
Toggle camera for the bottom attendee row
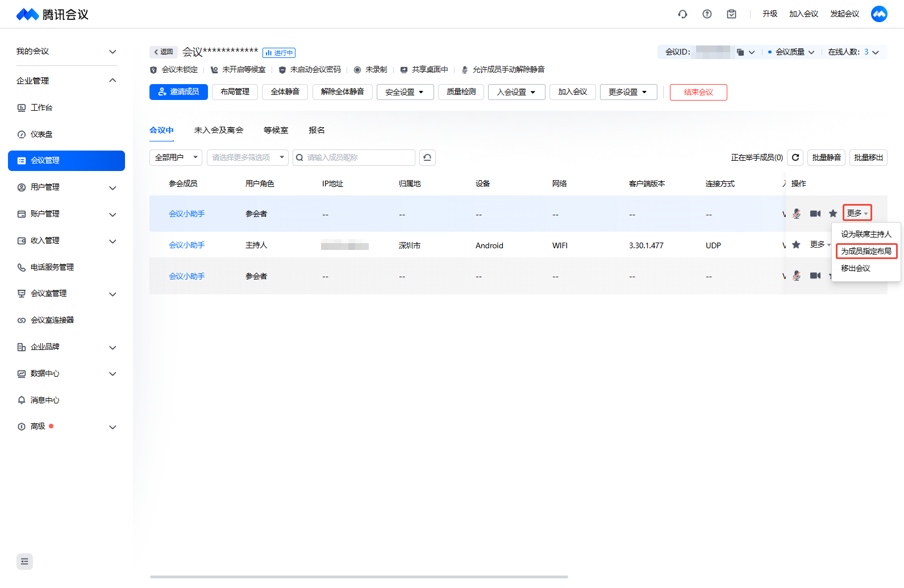(x=815, y=276)
